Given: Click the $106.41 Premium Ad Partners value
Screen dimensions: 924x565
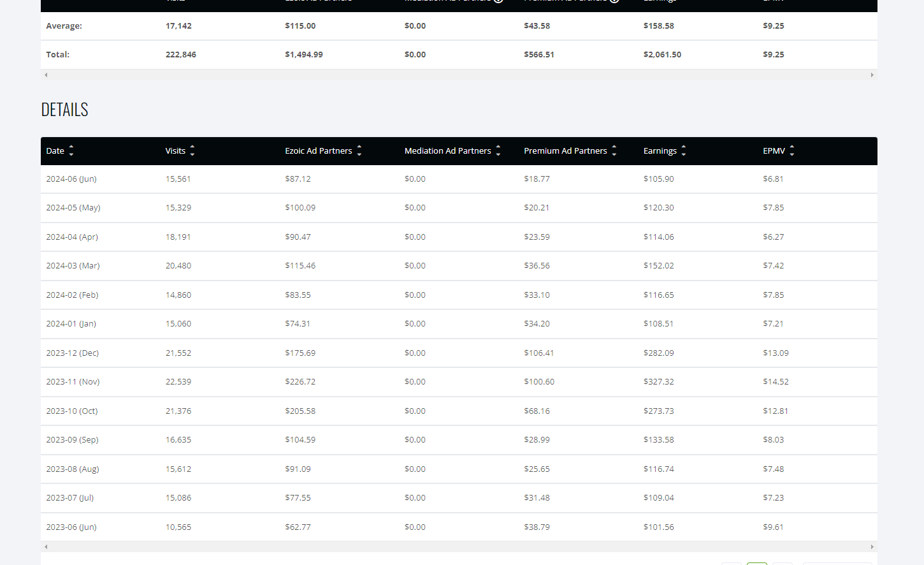Looking at the screenshot, I should click(539, 353).
